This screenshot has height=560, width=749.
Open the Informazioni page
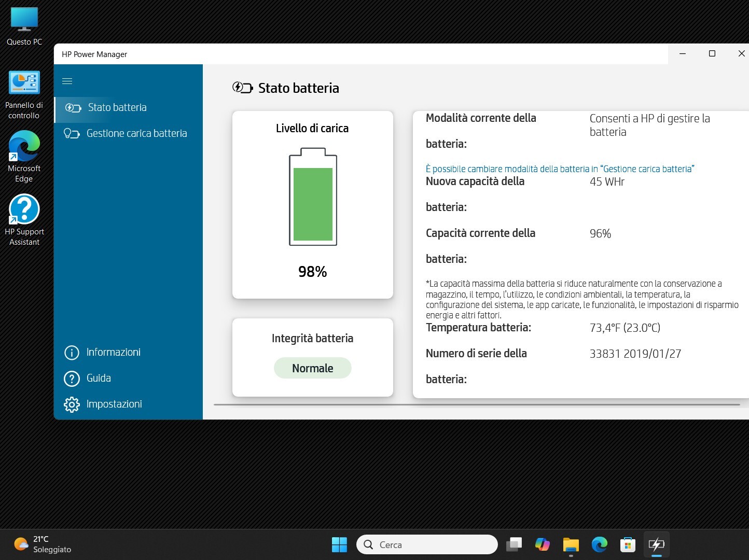coord(129,352)
